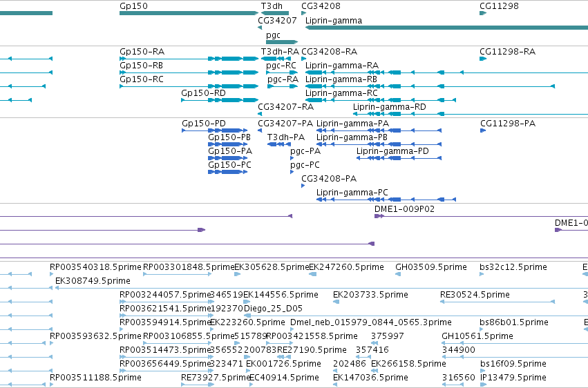Select the pgc-RC transcript
This screenshot has height=388, width=588.
pyautogui.click(x=282, y=72)
